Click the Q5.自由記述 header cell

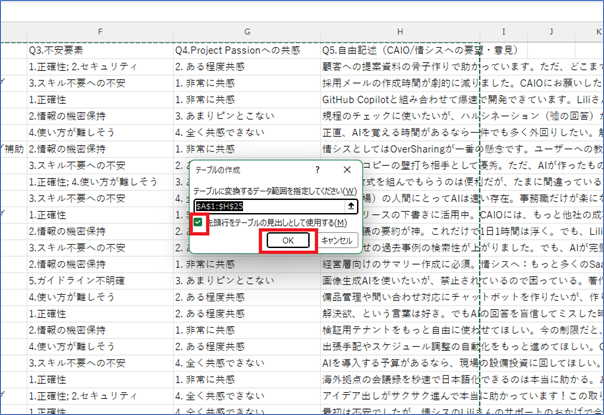(400, 46)
